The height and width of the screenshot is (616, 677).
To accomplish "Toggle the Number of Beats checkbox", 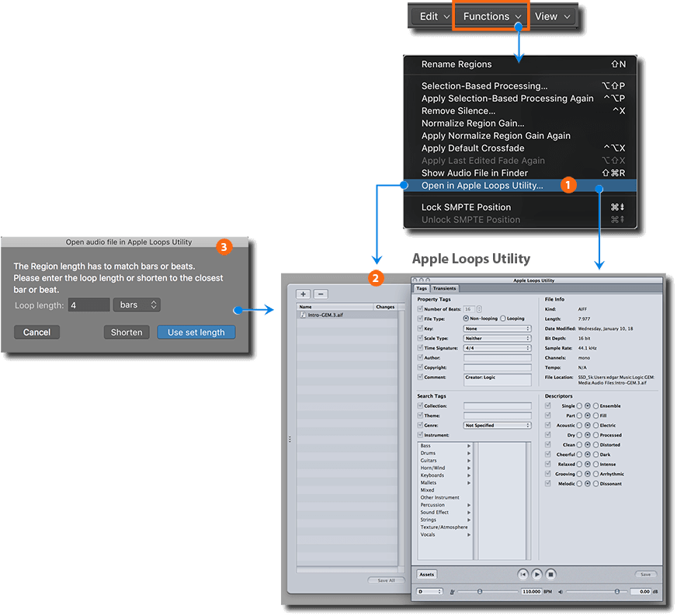I will [421, 309].
